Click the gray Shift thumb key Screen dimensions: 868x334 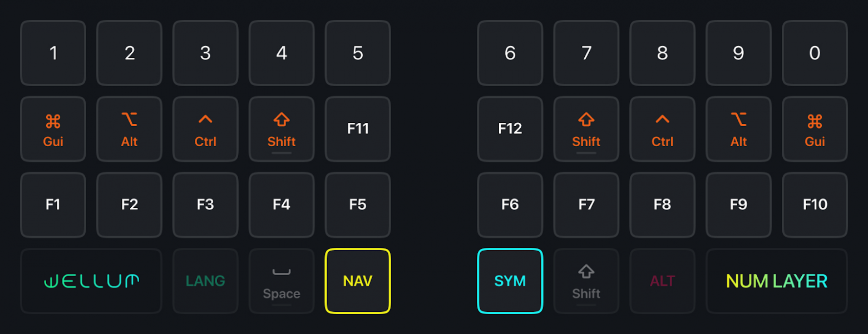(586, 281)
